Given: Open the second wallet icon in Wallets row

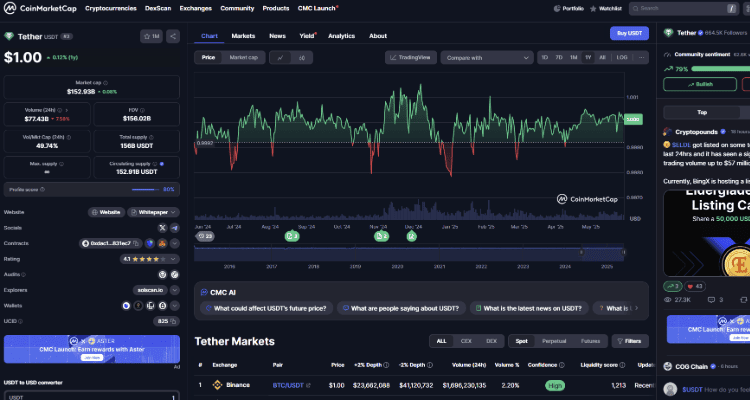Looking at the screenshot, I should click(x=138, y=306).
